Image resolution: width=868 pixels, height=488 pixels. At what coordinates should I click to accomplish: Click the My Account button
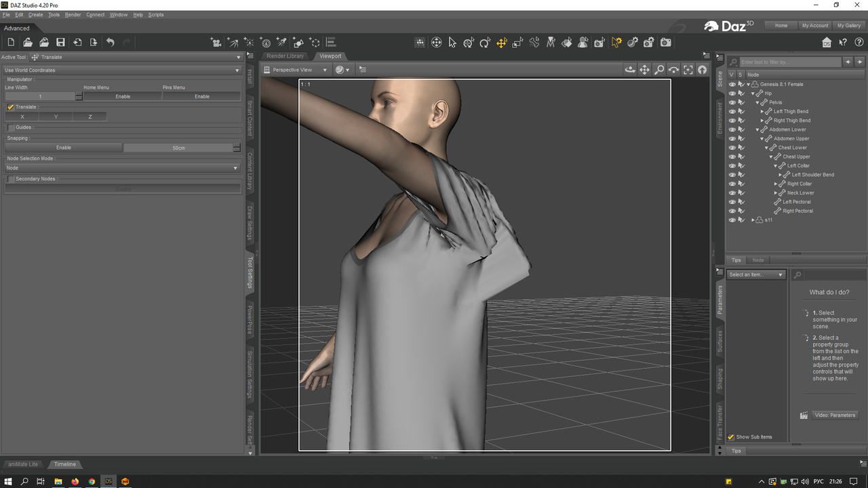click(815, 25)
